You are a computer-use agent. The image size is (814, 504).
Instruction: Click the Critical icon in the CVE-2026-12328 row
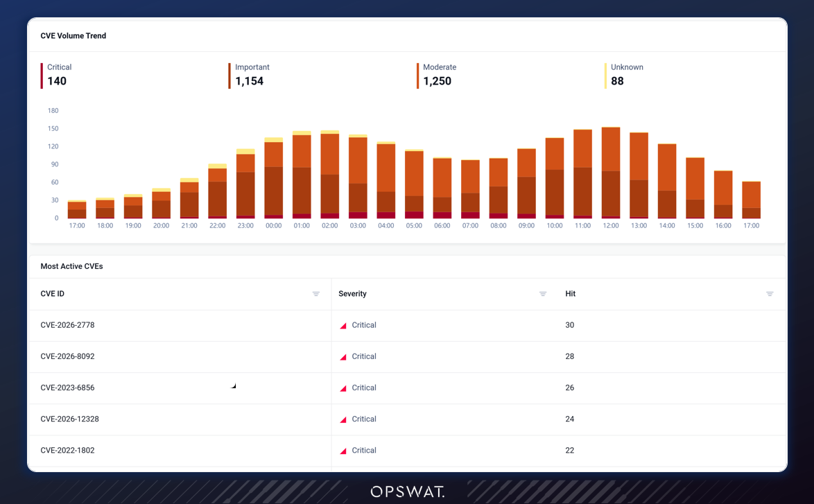pos(343,419)
